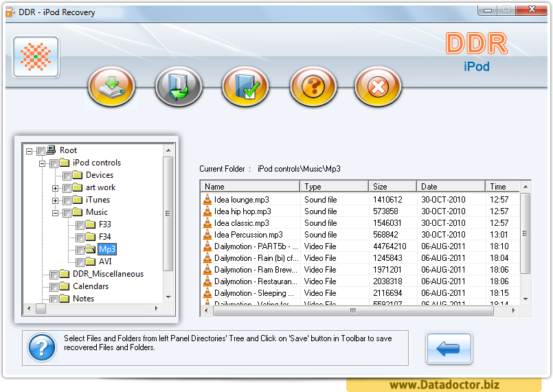Click size value 44764210

click(x=390, y=246)
